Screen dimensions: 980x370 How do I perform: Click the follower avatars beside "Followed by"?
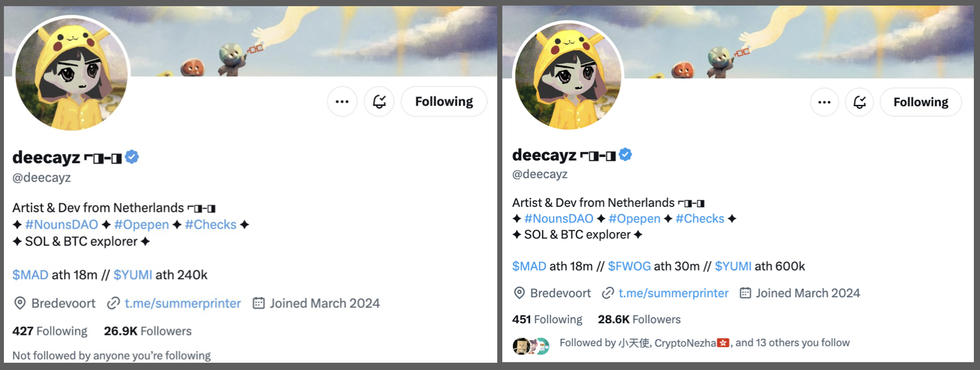click(531, 346)
